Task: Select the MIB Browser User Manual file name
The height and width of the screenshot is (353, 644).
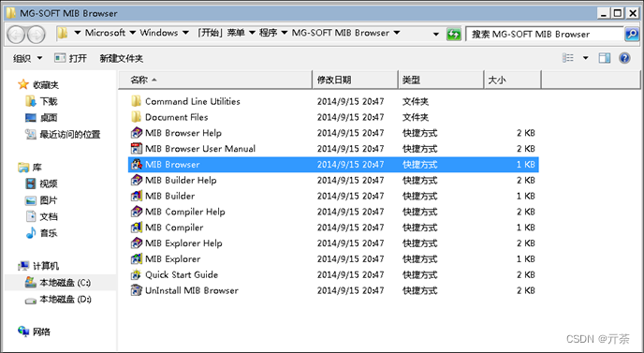Action: point(200,148)
